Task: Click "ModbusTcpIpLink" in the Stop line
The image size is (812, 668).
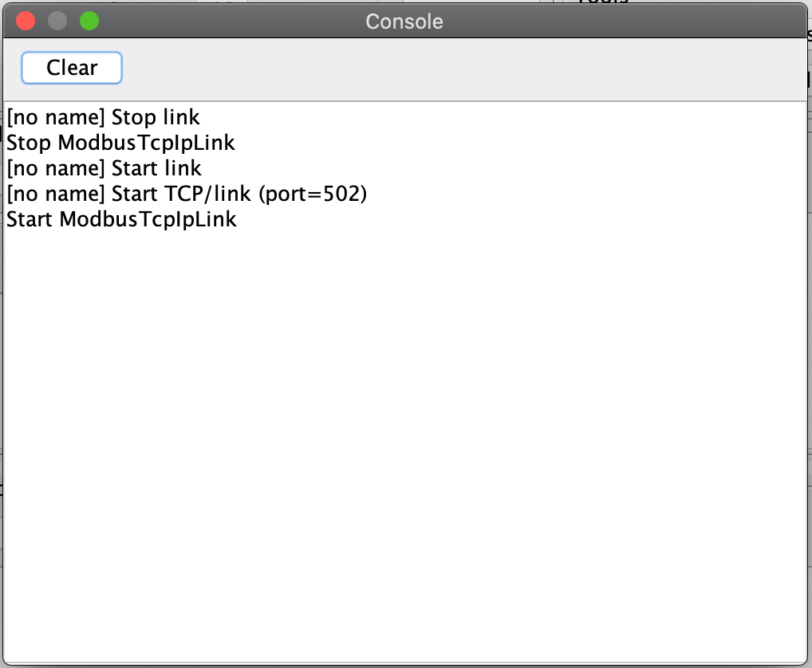Action: tap(147, 143)
